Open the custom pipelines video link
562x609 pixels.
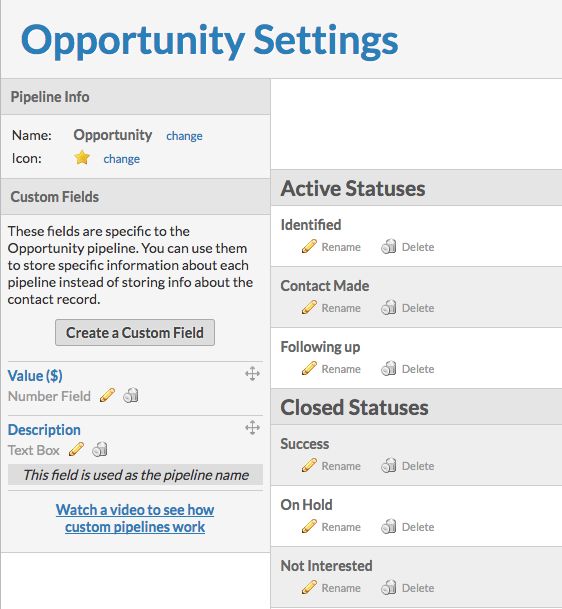[135, 518]
